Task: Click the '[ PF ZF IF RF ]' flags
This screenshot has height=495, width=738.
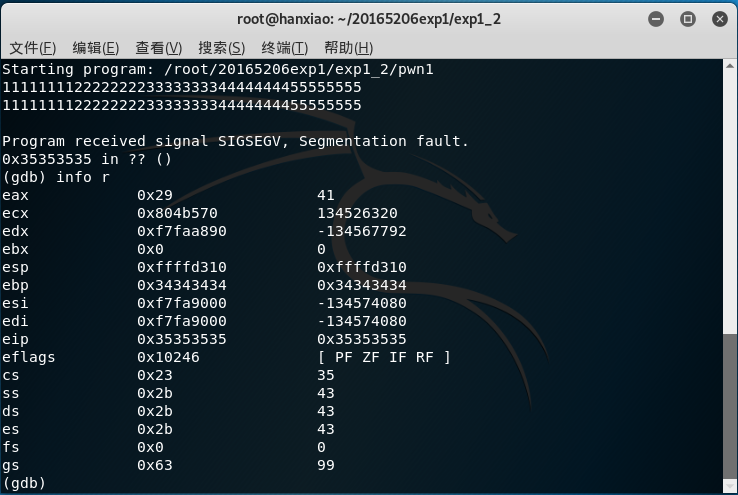Action: (x=384, y=357)
